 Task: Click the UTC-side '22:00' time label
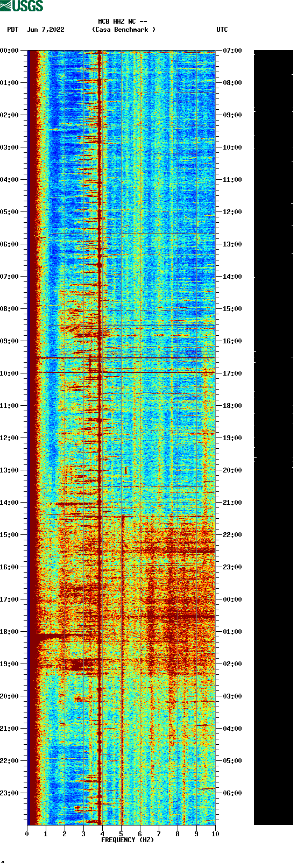click(x=232, y=535)
